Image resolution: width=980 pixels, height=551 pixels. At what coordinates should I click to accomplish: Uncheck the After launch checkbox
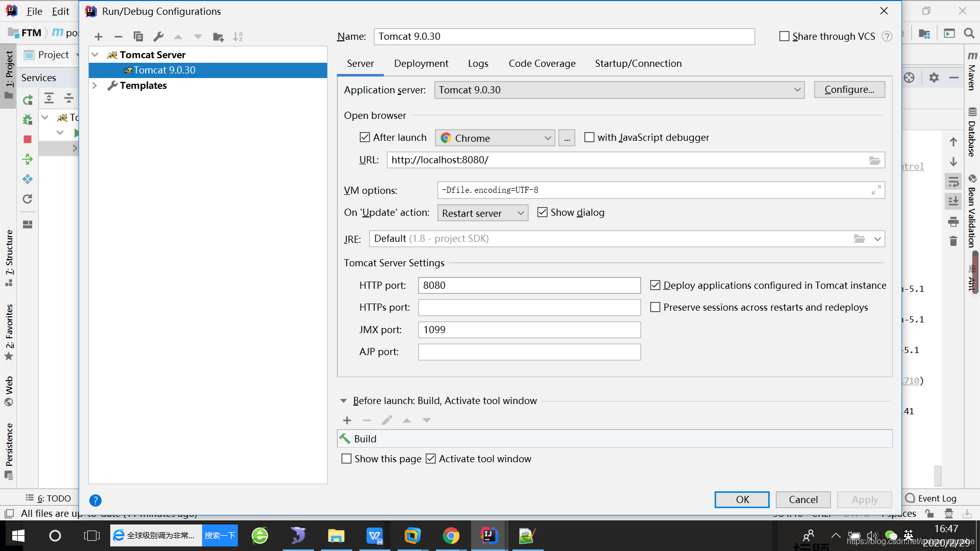click(x=365, y=137)
